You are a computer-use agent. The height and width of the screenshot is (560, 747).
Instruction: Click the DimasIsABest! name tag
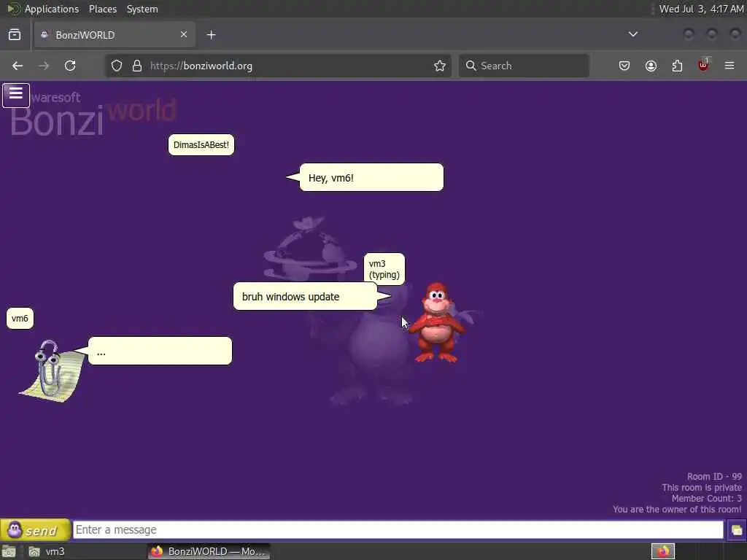coord(201,145)
